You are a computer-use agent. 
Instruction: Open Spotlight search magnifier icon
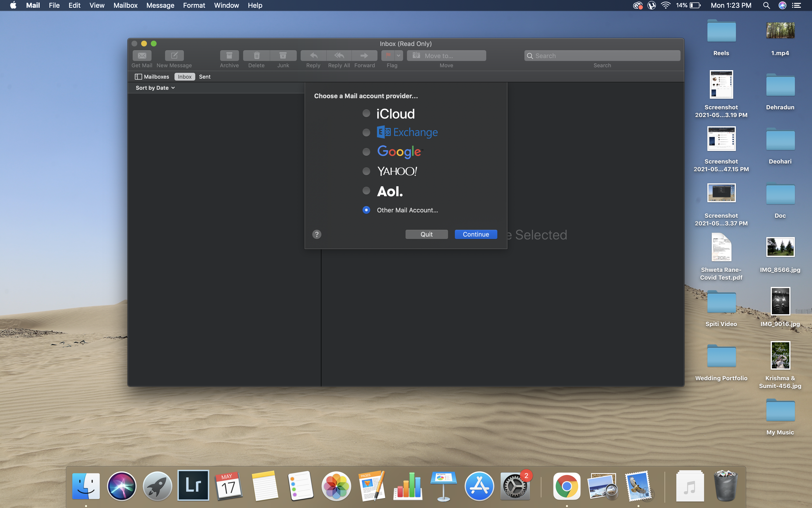point(766,5)
